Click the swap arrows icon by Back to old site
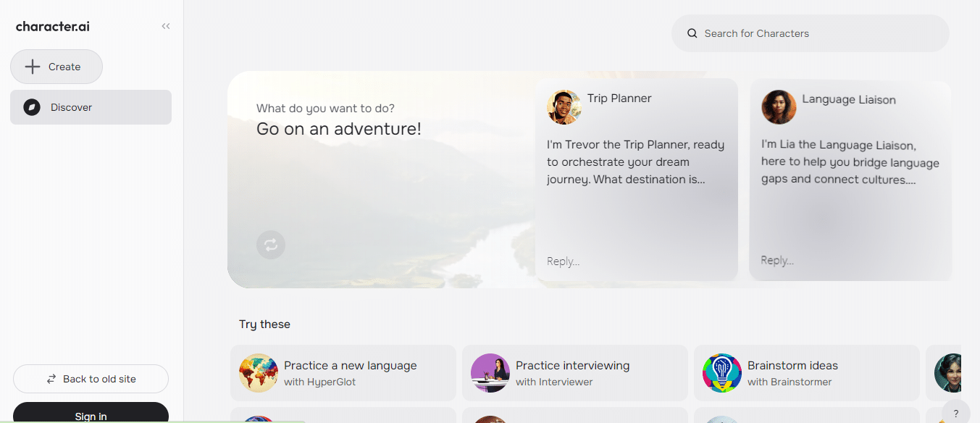This screenshot has height=423, width=980. (51, 379)
